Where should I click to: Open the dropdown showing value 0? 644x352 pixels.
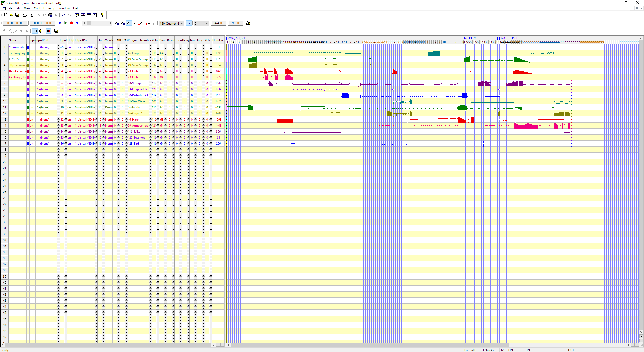click(x=207, y=23)
